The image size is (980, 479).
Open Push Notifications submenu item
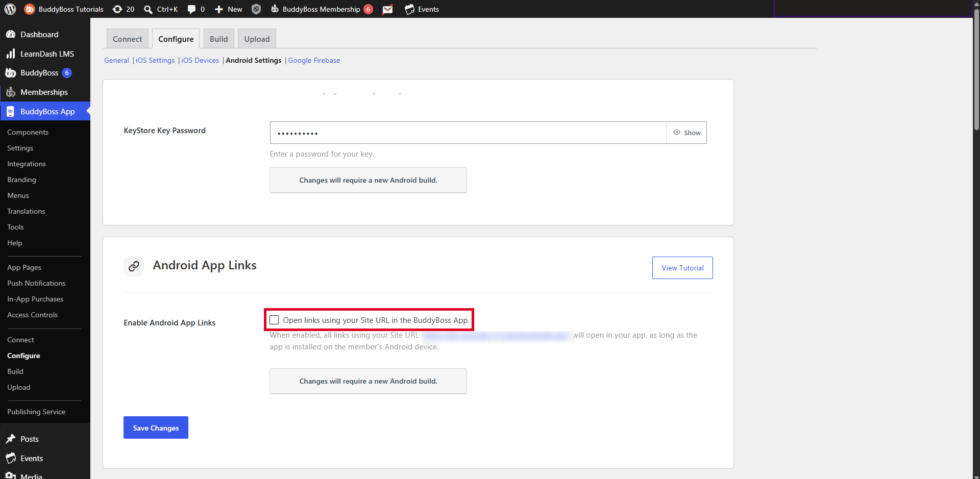coord(36,283)
